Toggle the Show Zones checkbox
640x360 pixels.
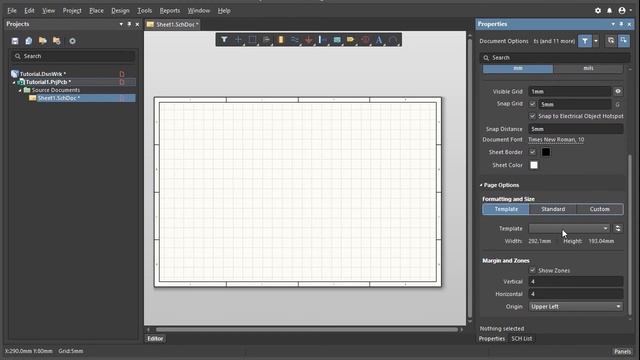point(532,271)
